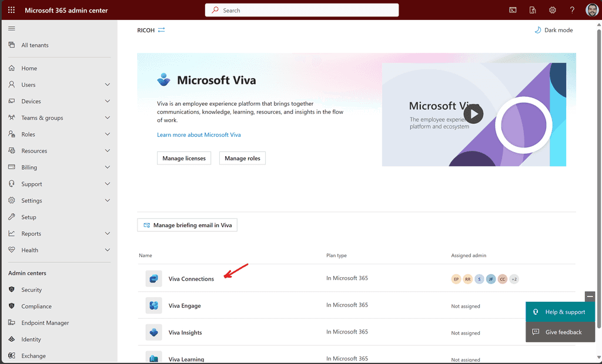Expand the Resources menu chevron

pos(108,150)
